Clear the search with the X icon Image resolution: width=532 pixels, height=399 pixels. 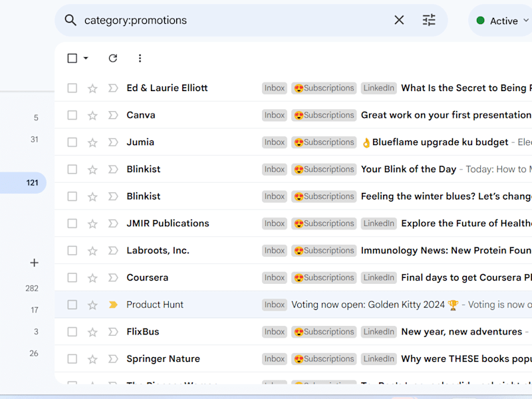400,20
